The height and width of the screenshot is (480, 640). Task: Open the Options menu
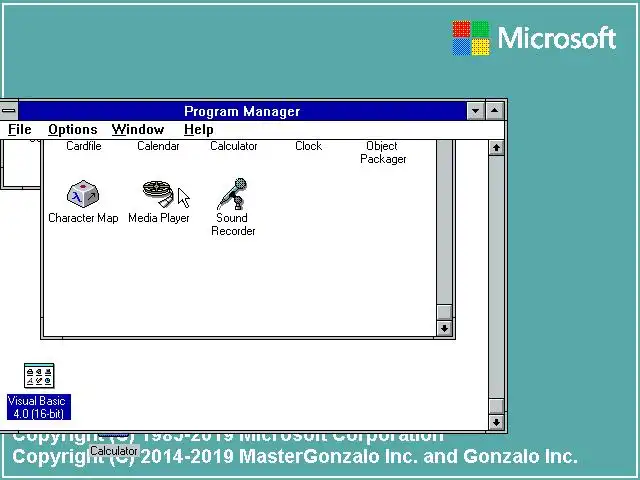[73, 130]
